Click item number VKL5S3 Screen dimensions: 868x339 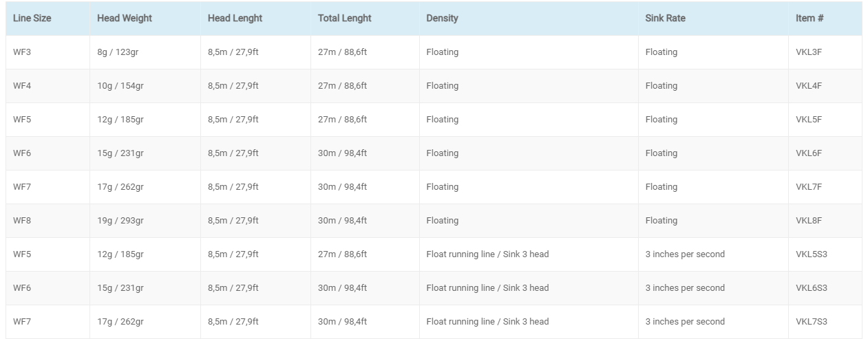(811, 254)
